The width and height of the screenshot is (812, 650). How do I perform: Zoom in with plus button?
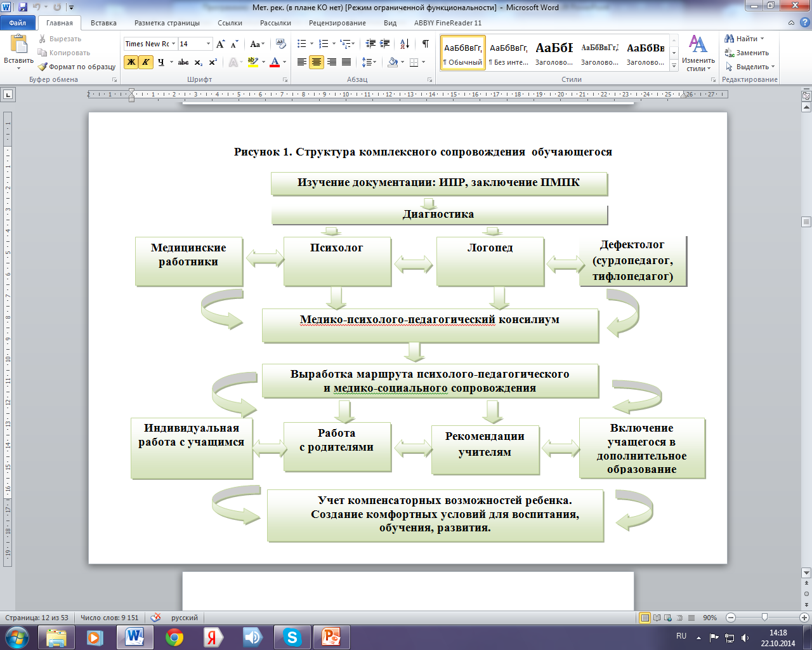point(805,617)
